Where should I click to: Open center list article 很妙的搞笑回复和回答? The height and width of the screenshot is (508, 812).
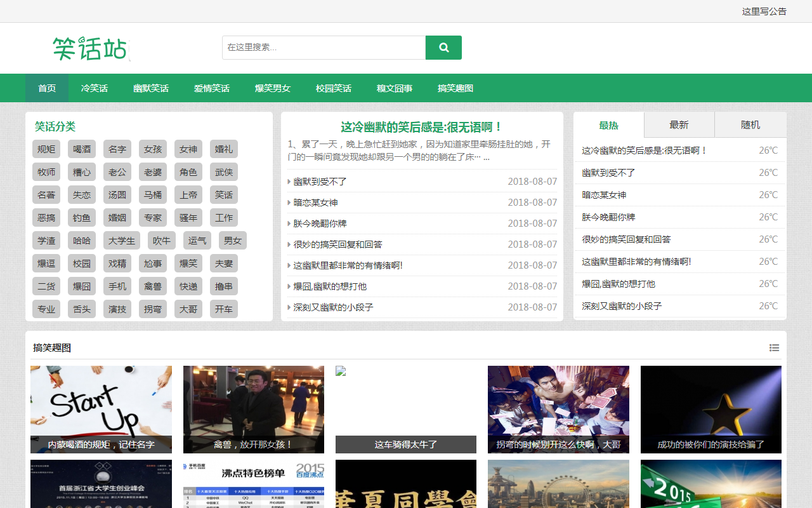click(x=337, y=244)
